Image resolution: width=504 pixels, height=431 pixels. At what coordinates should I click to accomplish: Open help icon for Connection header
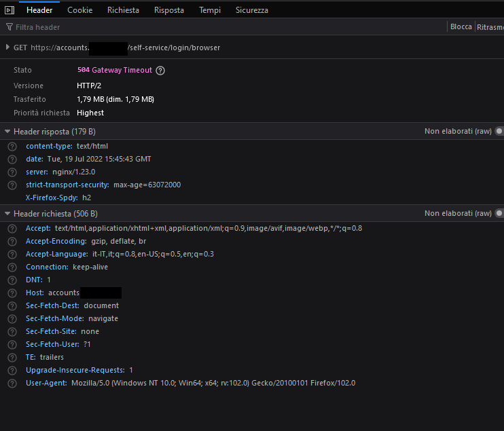12,267
